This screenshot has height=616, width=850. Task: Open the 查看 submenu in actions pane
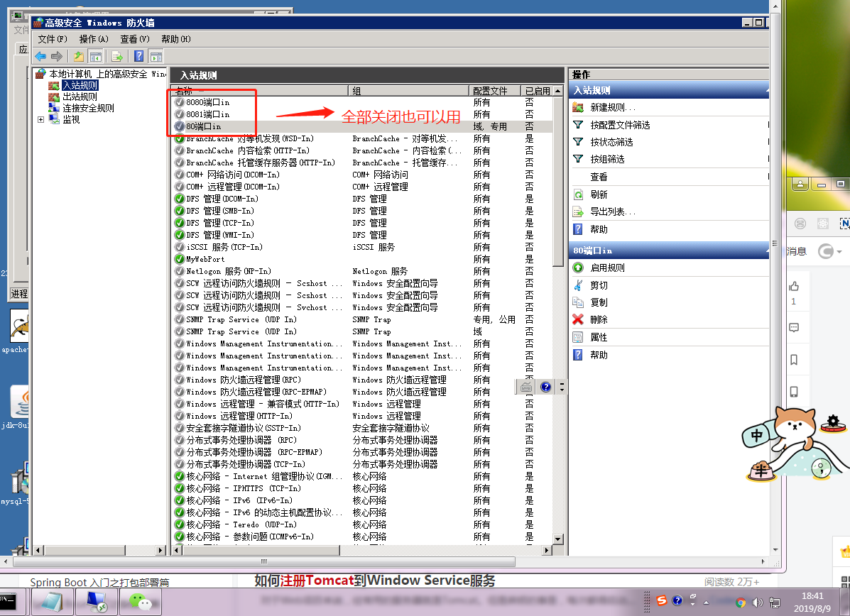(x=599, y=177)
